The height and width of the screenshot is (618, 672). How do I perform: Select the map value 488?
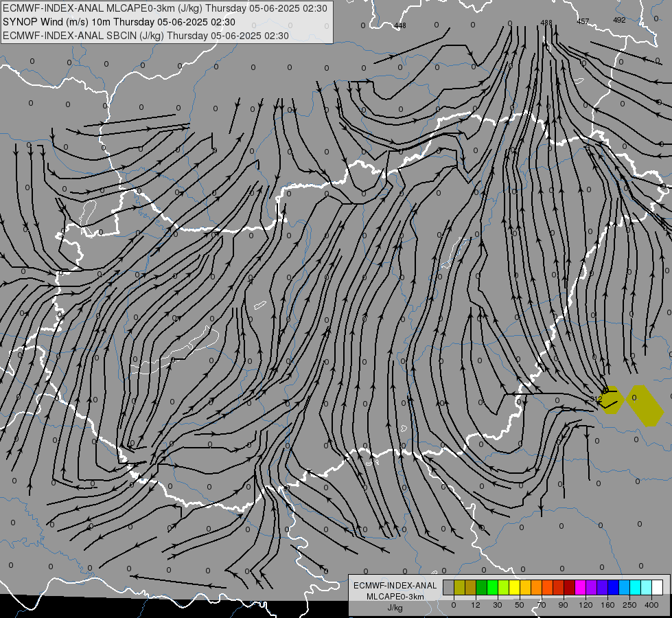pyautogui.click(x=546, y=23)
